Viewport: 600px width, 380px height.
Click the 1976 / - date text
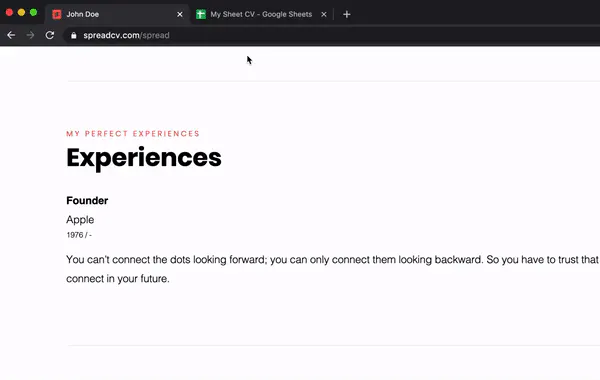79,235
